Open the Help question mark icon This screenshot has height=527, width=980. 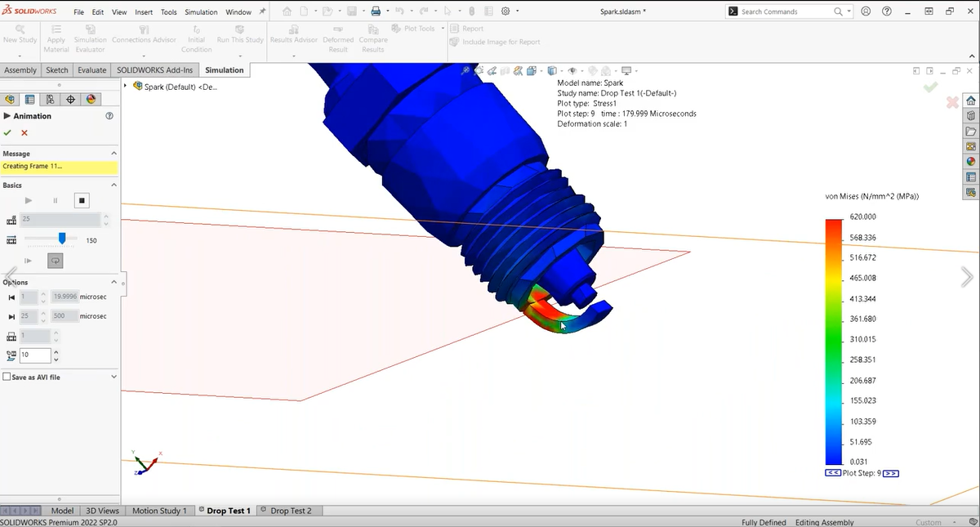886,11
